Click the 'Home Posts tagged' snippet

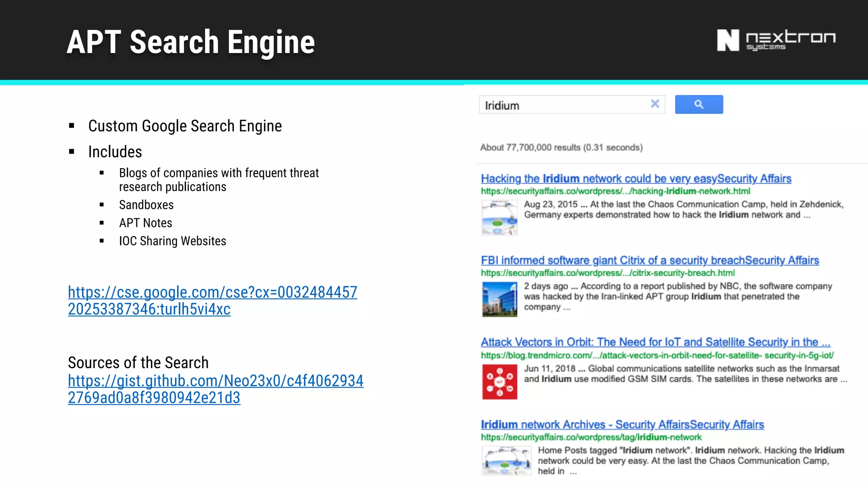click(691, 460)
